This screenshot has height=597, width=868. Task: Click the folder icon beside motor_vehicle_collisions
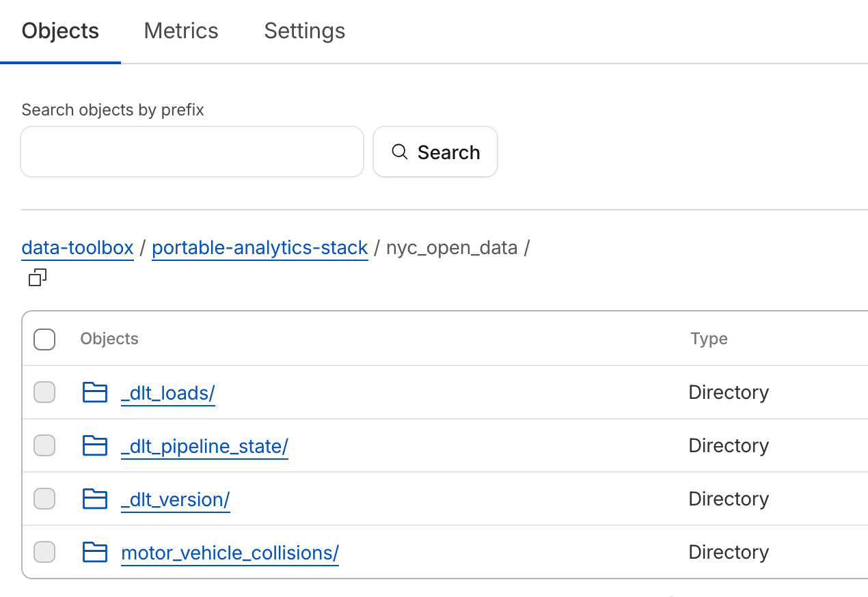point(95,552)
